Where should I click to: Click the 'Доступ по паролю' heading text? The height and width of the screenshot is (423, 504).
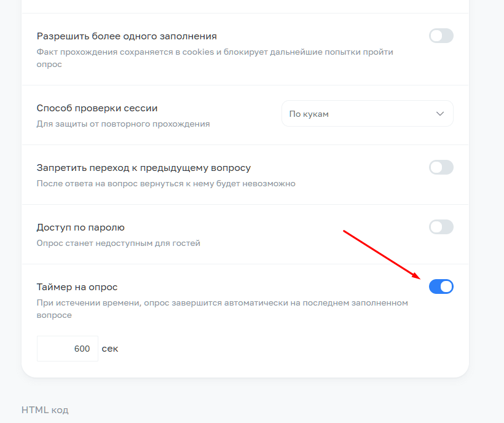pyautogui.click(x=81, y=227)
